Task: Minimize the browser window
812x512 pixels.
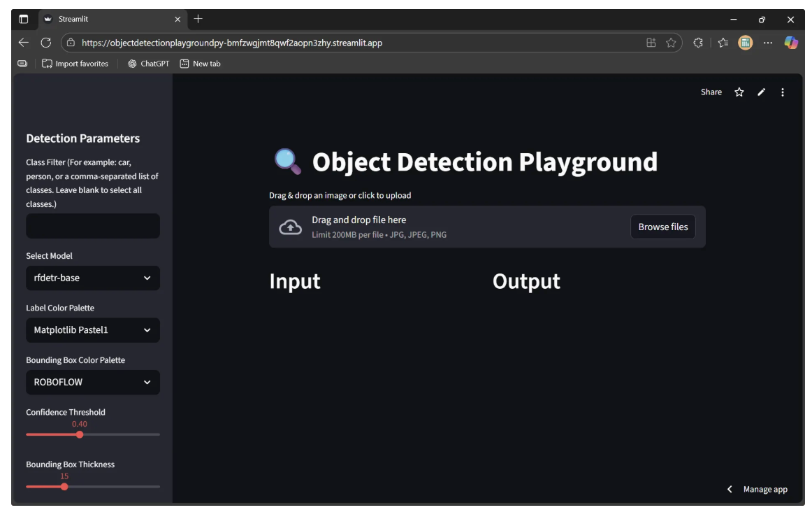Action: point(733,19)
